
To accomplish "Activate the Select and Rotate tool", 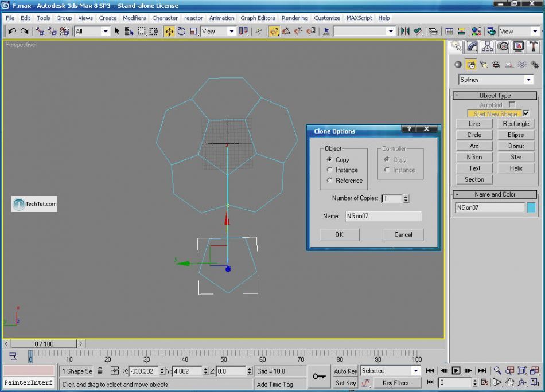I will click(181, 32).
